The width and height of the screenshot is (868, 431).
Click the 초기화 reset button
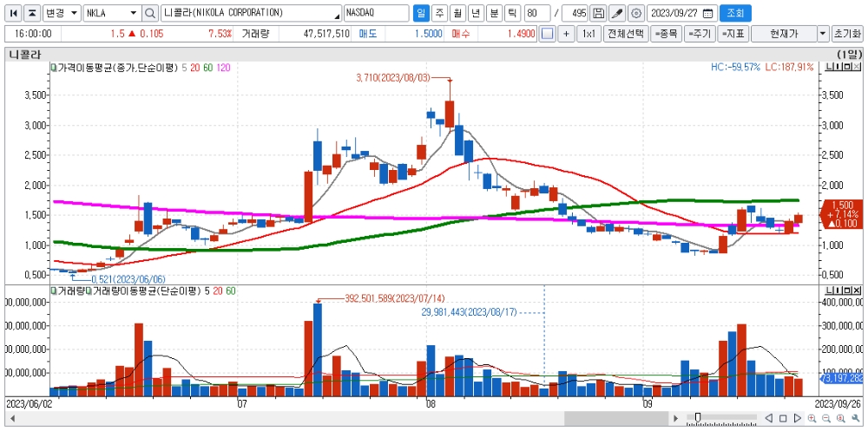click(847, 34)
